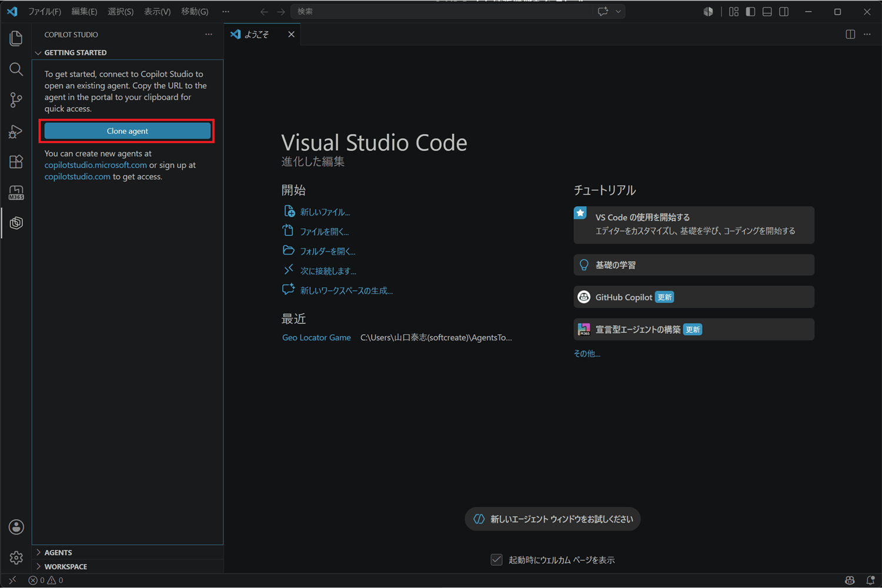The image size is (882, 588).
Task: Toggle the primary side bar visibility
Action: coord(750,12)
